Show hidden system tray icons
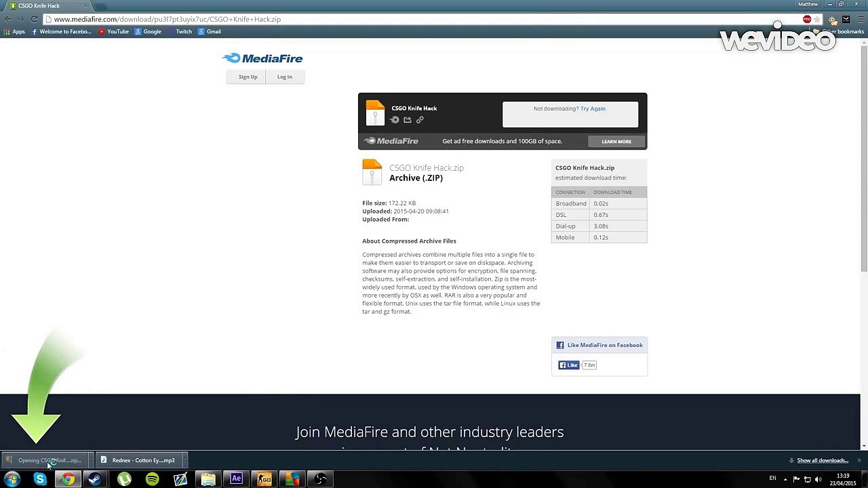 pyautogui.click(x=785, y=479)
